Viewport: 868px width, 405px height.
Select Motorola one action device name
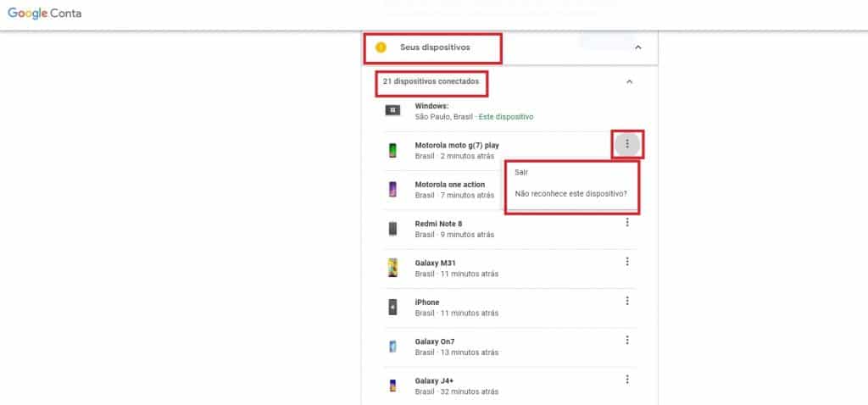pos(450,184)
